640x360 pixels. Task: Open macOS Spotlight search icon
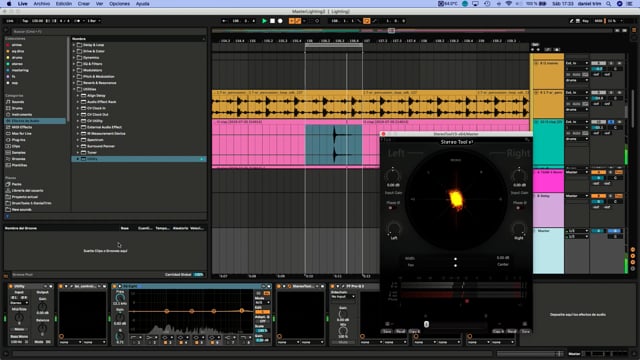coord(608,4)
